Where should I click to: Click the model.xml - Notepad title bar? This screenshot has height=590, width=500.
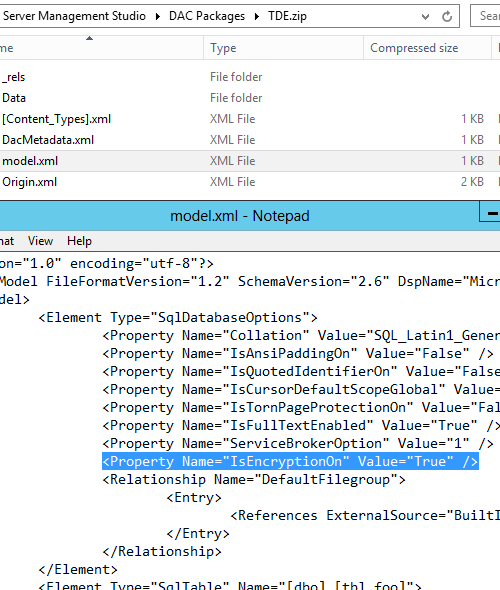point(239,216)
